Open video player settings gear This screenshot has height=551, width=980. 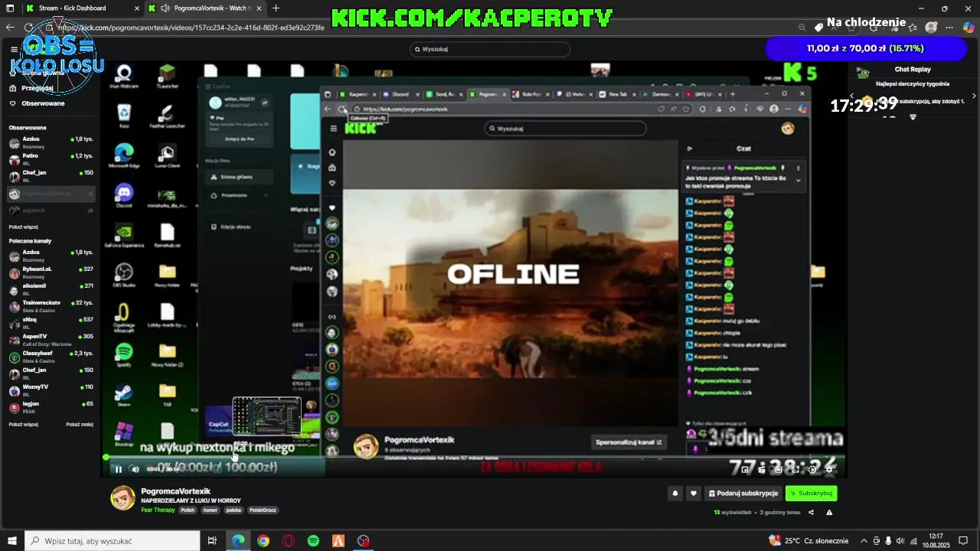829,470
